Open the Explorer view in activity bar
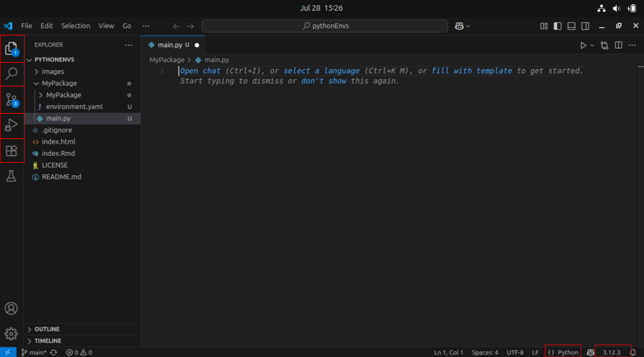The width and height of the screenshot is (644, 357). [12, 49]
